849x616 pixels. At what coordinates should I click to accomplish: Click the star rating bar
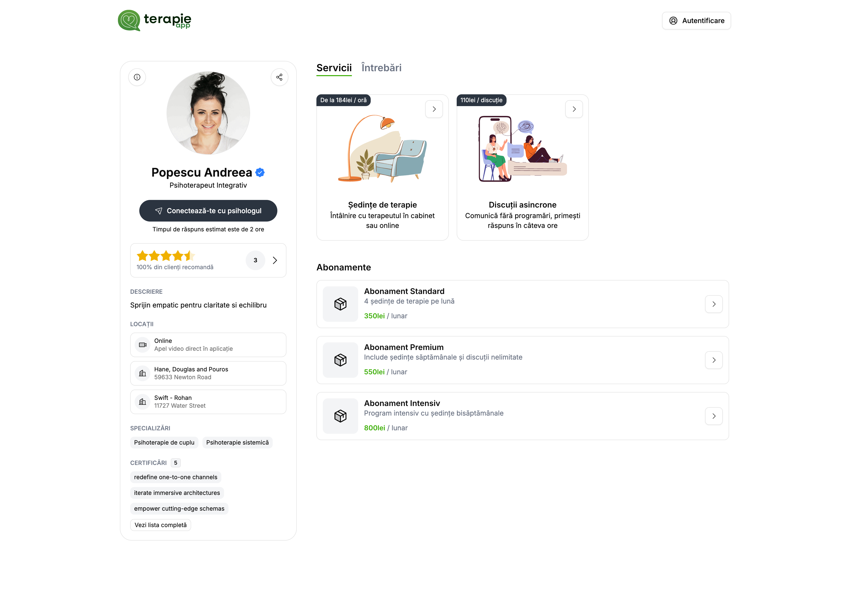coord(166,256)
